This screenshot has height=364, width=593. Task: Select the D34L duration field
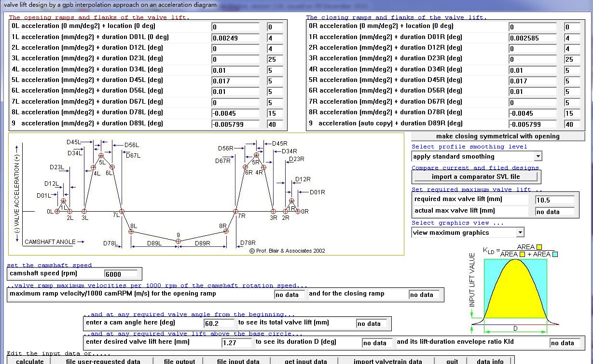(276, 70)
